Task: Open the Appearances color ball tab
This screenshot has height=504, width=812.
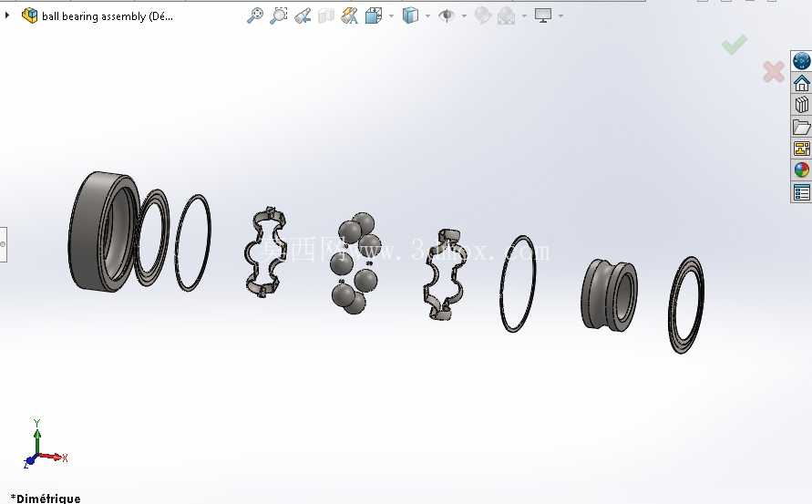Action: [801, 170]
